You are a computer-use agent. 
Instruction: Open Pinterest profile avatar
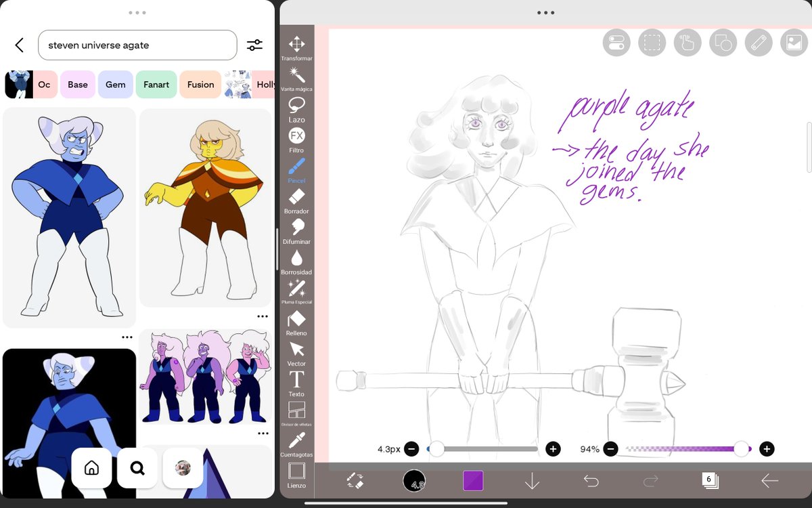pos(183,468)
